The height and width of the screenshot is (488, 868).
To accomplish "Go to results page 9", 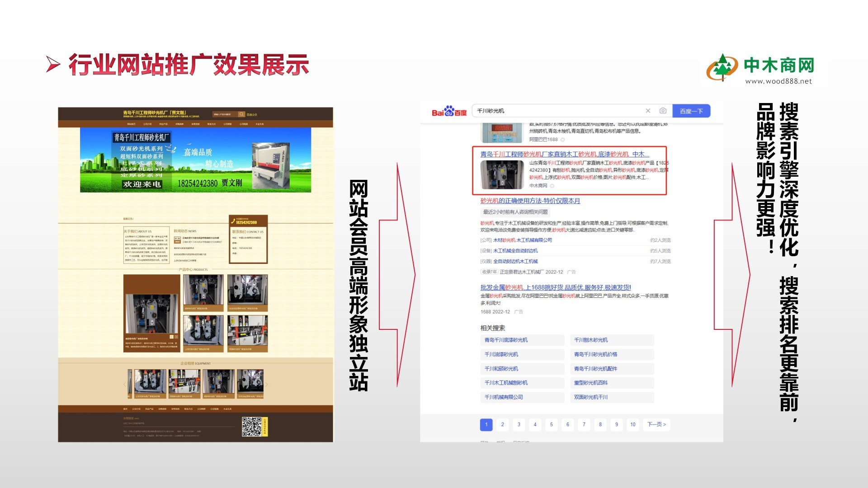I will [x=616, y=424].
